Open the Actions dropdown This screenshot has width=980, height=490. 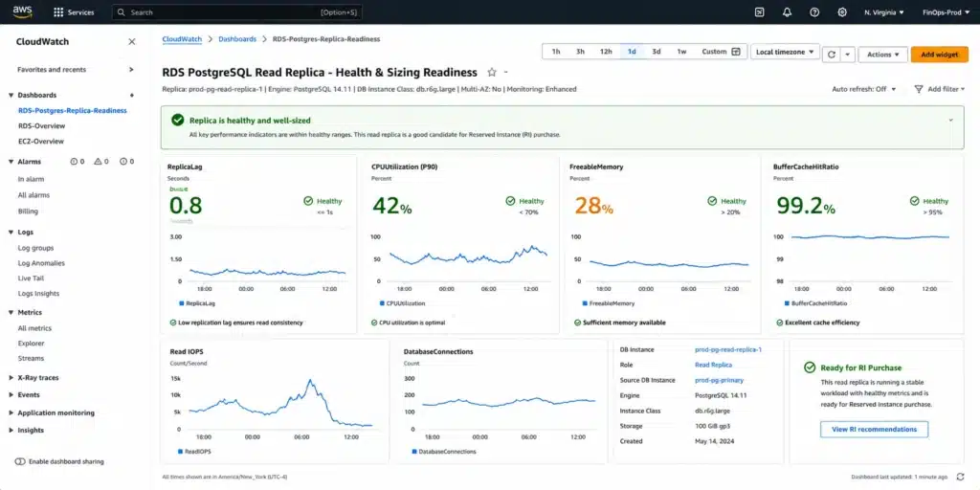click(883, 55)
